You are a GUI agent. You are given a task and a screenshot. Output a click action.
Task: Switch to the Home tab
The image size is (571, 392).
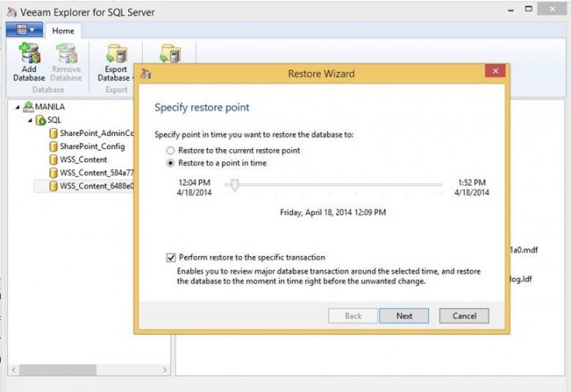[63, 31]
